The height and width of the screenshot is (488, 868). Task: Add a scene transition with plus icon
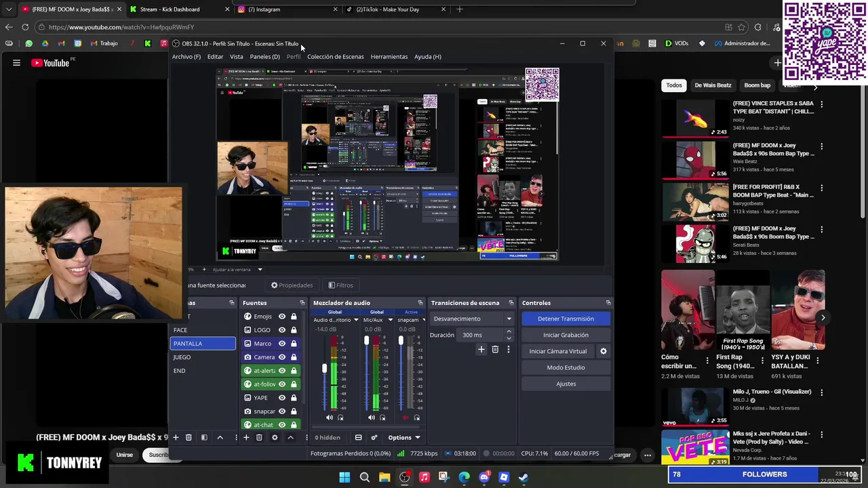[x=481, y=350]
